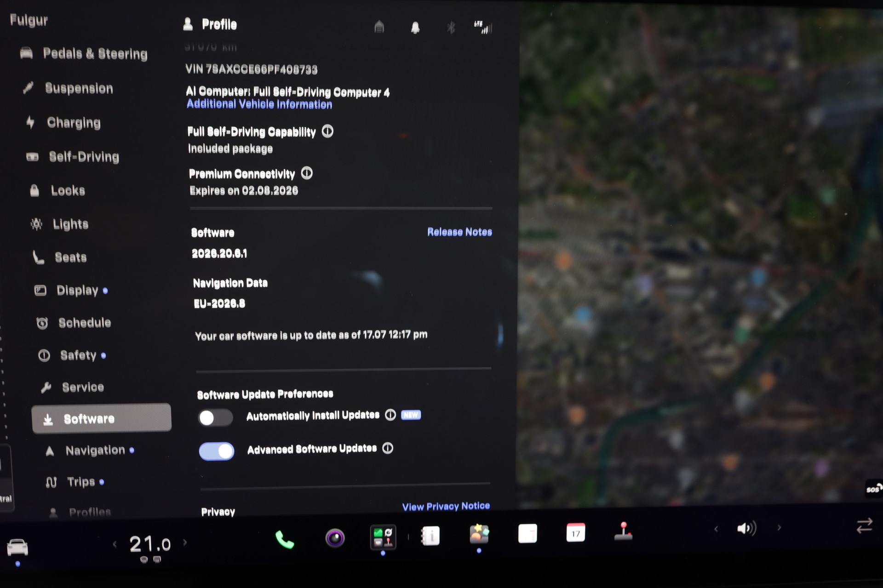This screenshot has width=883, height=588.
Task: Show info for Automatically Install Updates
Action: coord(390,415)
